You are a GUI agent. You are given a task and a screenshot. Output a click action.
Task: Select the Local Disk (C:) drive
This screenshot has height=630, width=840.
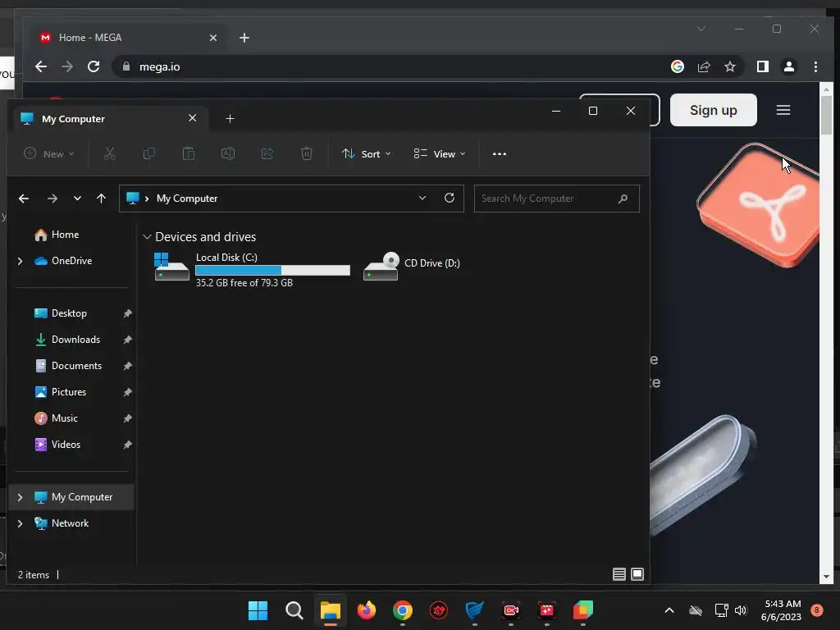coord(251,269)
